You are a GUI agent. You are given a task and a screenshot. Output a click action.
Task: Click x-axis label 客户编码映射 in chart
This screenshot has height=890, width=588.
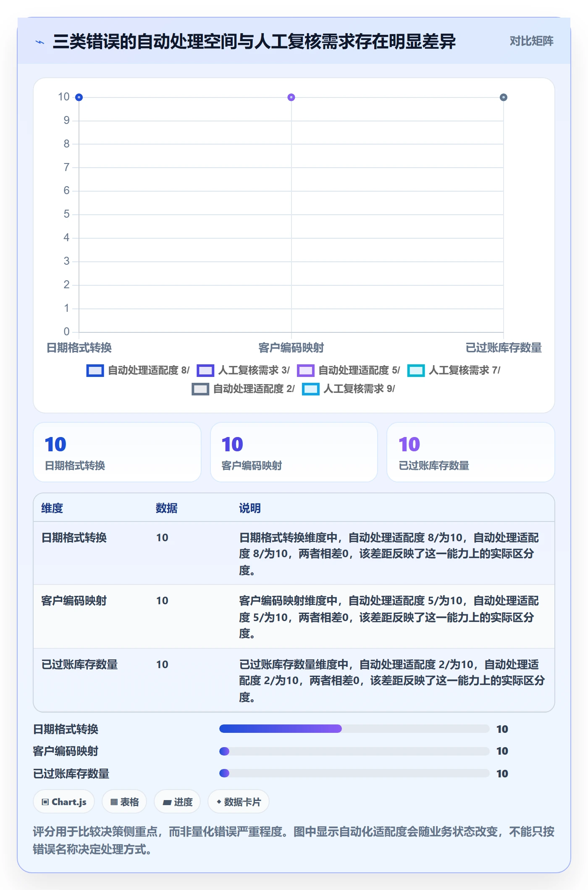point(291,348)
